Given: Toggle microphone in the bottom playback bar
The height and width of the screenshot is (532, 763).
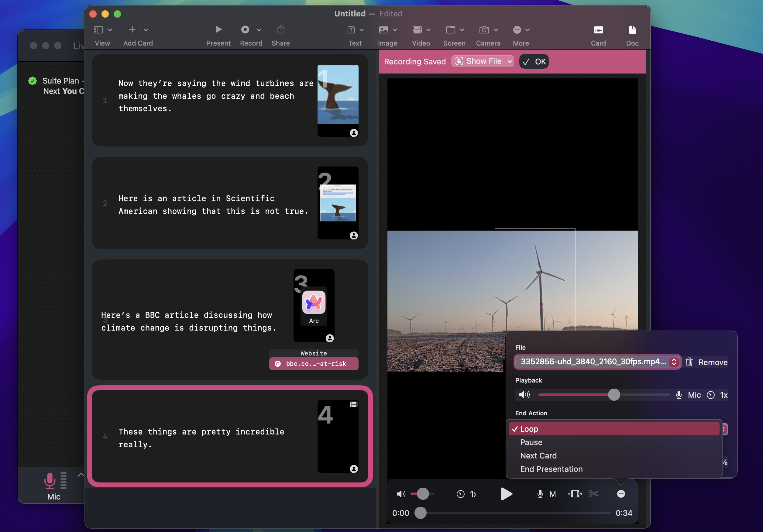Looking at the screenshot, I should click(540, 494).
